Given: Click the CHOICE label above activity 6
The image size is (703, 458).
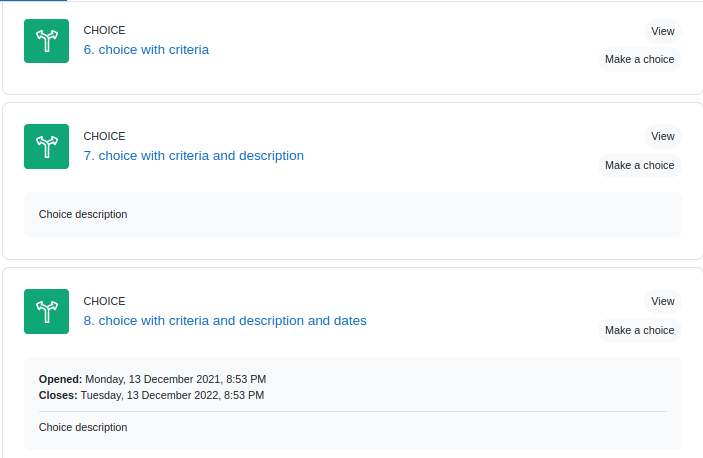Looking at the screenshot, I should pyautogui.click(x=104, y=30).
